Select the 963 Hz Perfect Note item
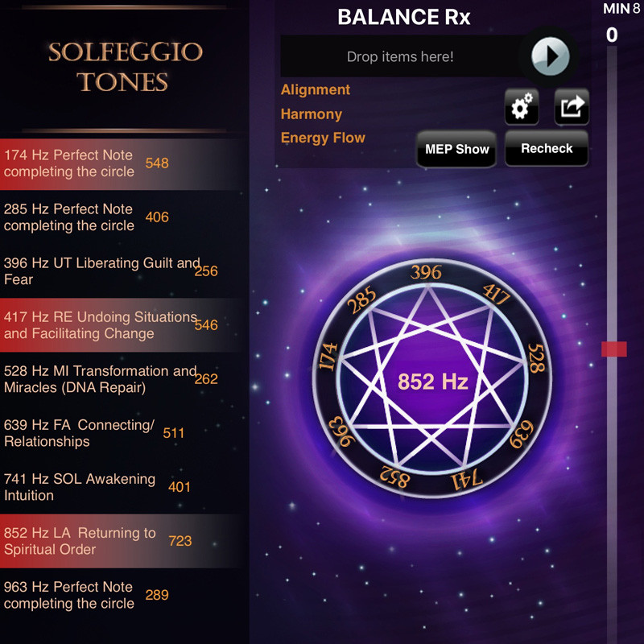This screenshot has height=644, width=644. click(x=123, y=595)
